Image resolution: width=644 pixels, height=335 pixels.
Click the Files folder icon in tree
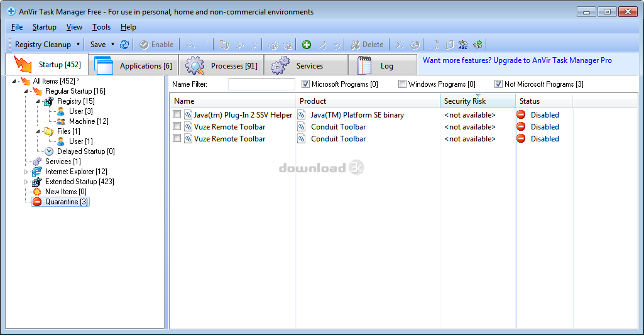49,131
